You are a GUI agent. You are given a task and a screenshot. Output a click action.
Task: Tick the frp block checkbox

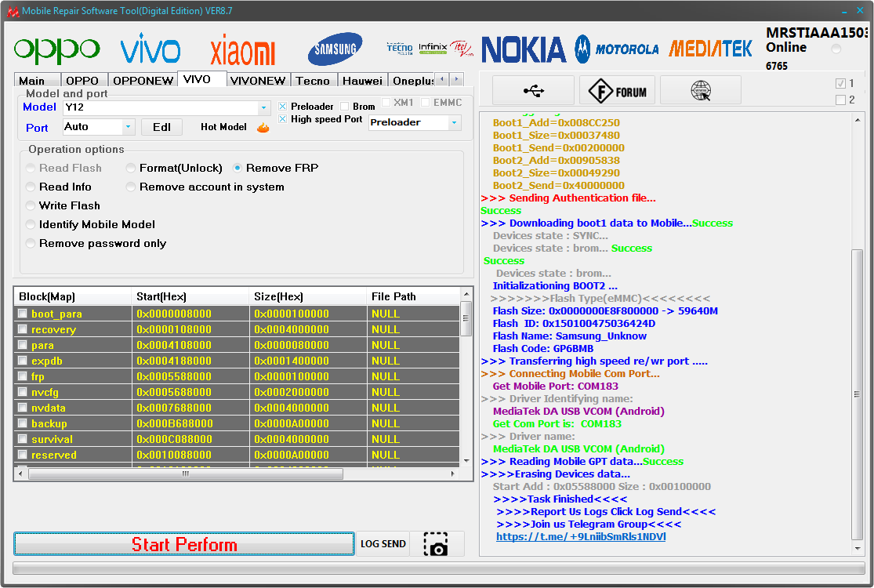tap(22, 376)
